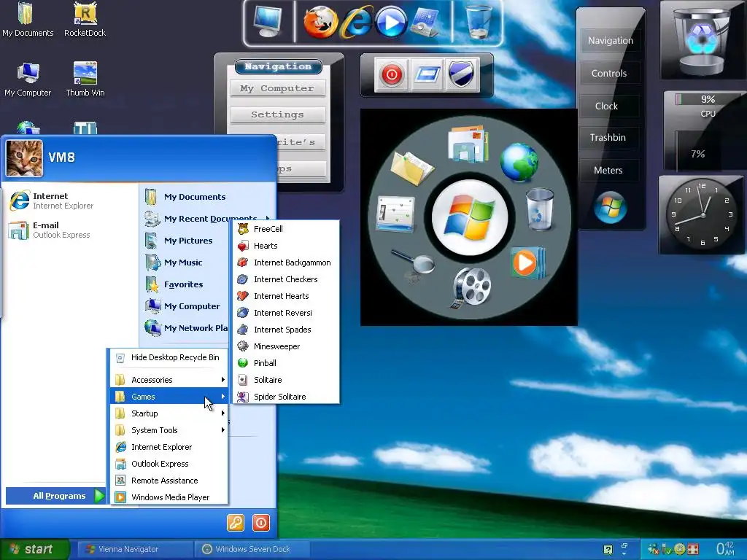Viewport: 747px width, 560px height.
Task: Open Internet Hearts
Action: (x=286, y=296)
